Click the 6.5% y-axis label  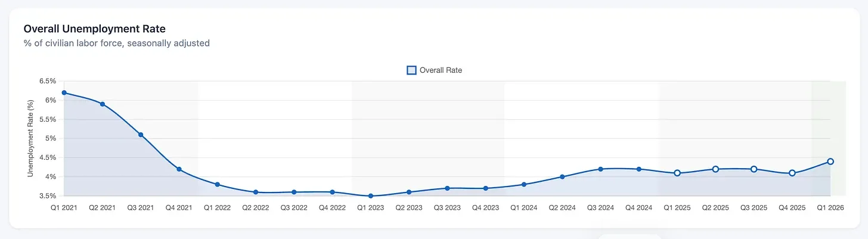[47, 81]
